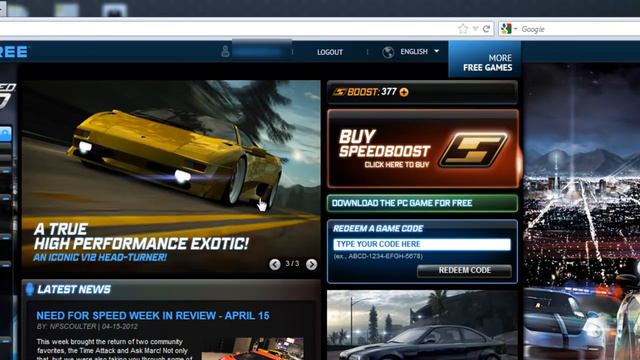Click the TYPE YOUR CODE HERE field
This screenshot has height=360, width=640.
[422, 244]
